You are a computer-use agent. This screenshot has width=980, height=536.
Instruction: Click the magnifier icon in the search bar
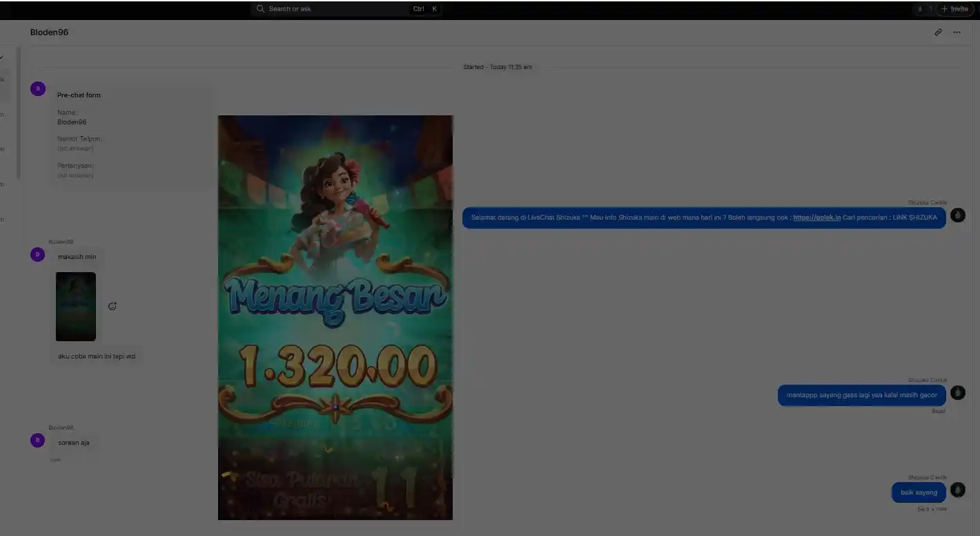pyautogui.click(x=260, y=9)
